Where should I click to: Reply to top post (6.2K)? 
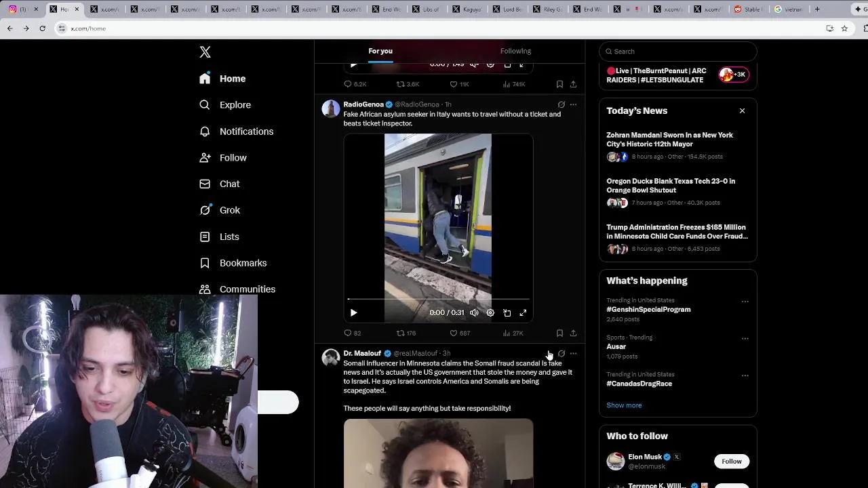355,85
